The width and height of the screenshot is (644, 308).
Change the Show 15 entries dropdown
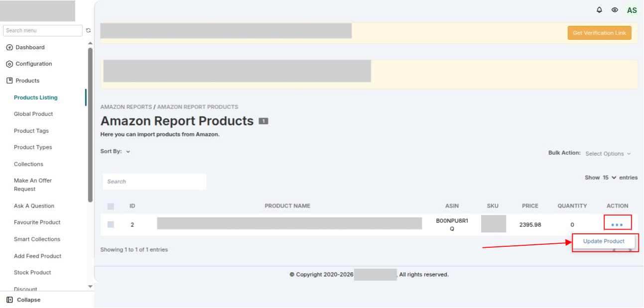610,178
